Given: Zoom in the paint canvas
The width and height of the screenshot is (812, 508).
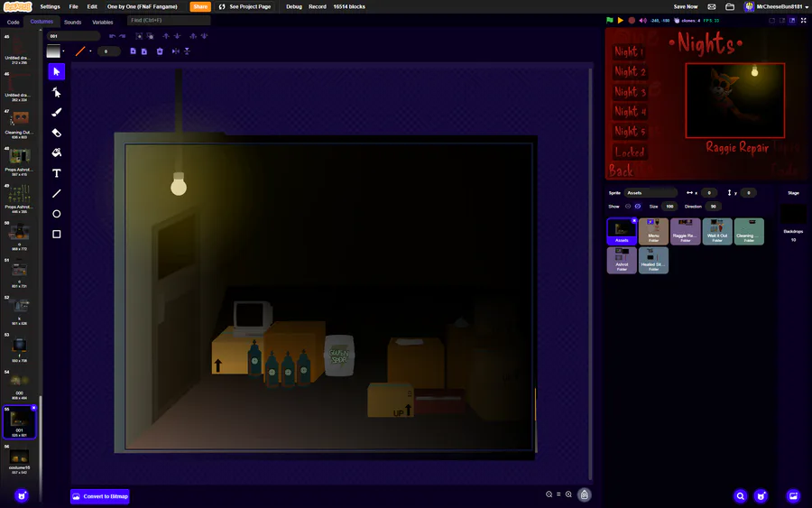Looking at the screenshot, I should point(568,494).
